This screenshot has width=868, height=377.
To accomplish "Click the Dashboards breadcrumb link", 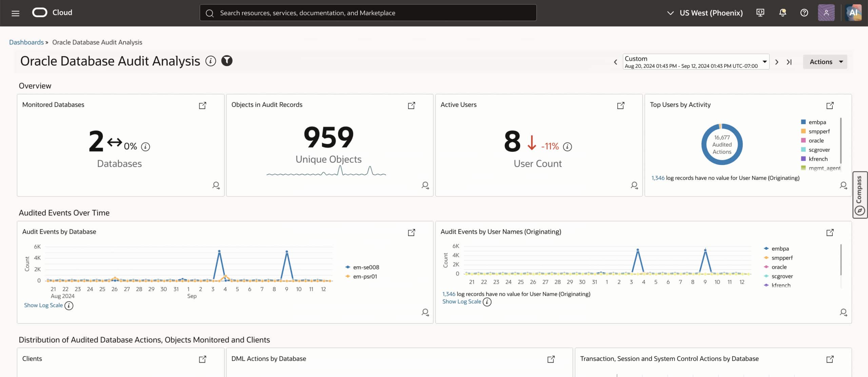I will (x=26, y=42).
